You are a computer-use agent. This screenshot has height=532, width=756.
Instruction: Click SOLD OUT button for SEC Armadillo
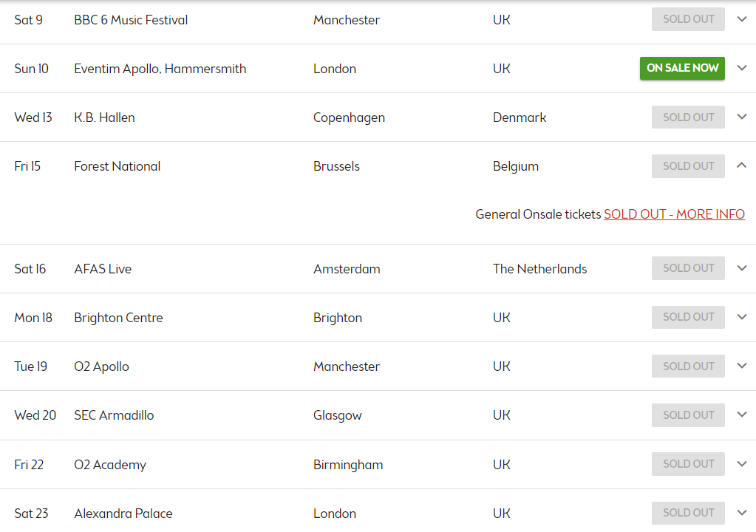688,415
